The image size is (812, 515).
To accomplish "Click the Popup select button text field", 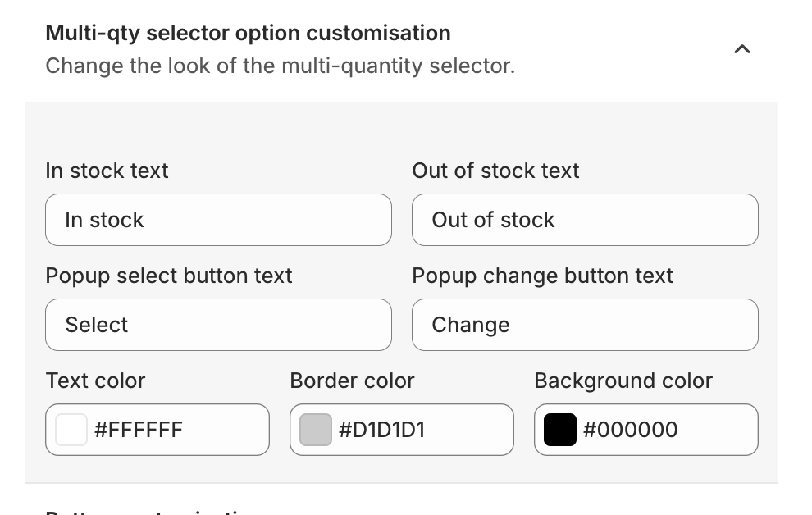I will point(218,325).
